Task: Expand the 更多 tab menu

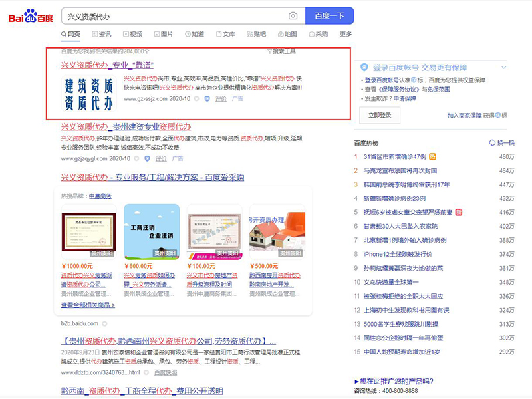Action: click(346, 34)
